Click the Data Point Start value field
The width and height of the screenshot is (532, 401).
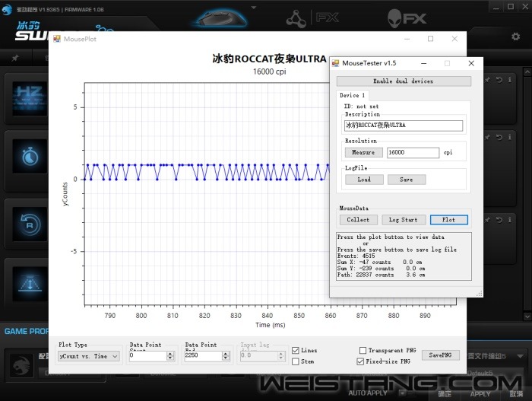pos(147,356)
